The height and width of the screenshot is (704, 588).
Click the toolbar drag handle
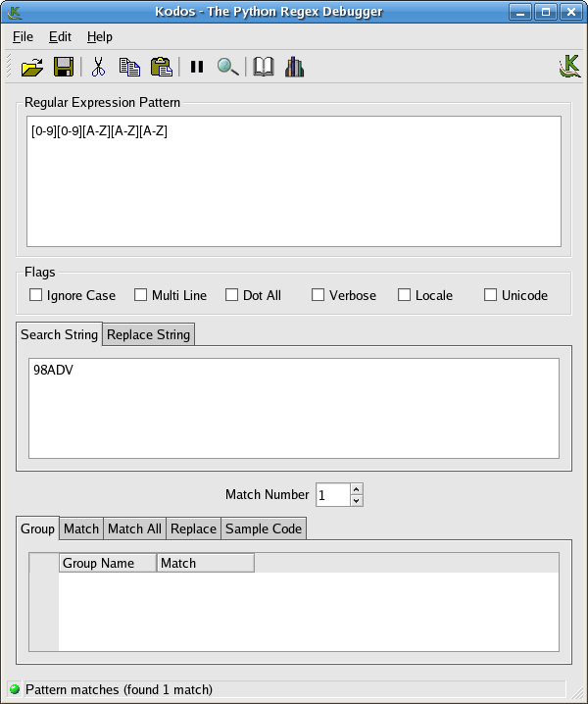point(9,67)
